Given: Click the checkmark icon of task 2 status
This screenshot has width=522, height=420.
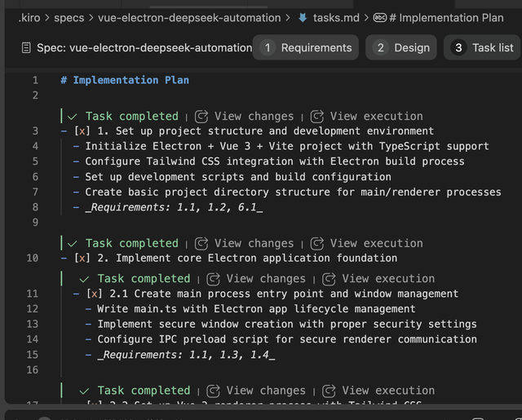Looking at the screenshot, I should pos(73,244).
